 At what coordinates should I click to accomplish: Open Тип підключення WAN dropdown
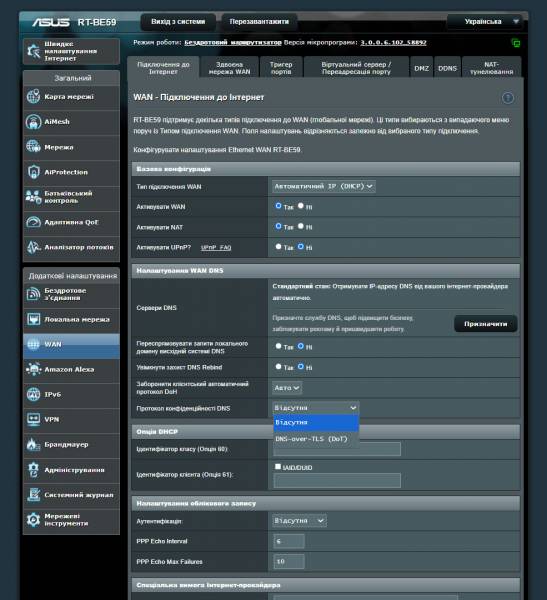(323, 186)
